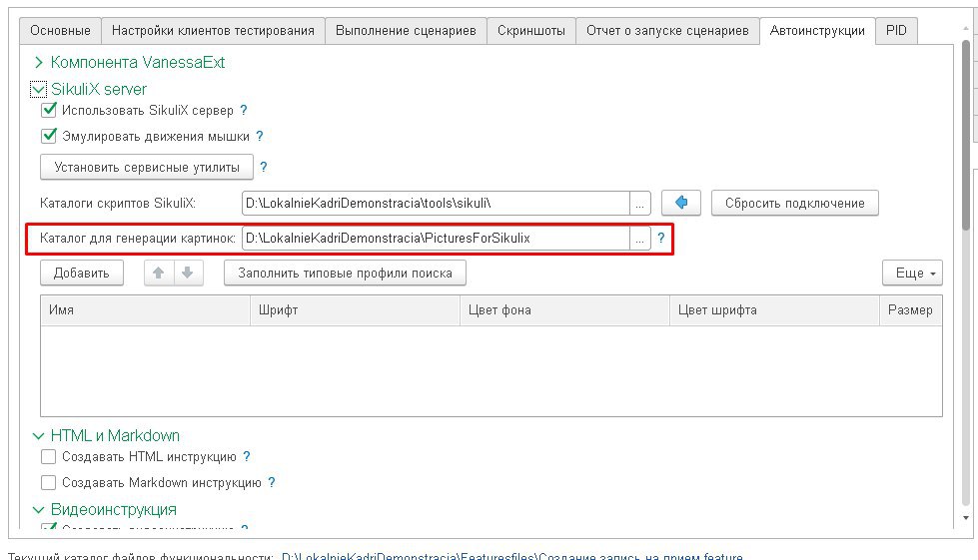This screenshot has width=978, height=560.
Task: Go to Отчет о запуске сценариев tab
Action: [667, 31]
